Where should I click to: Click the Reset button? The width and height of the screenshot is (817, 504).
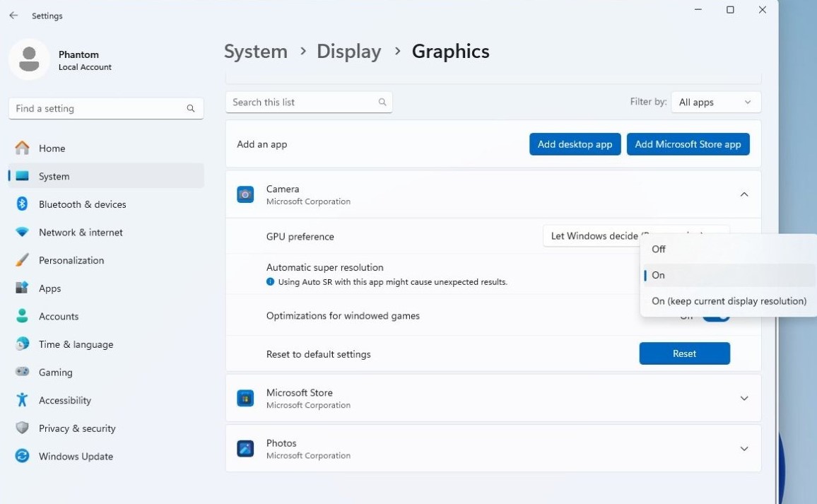click(x=684, y=353)
